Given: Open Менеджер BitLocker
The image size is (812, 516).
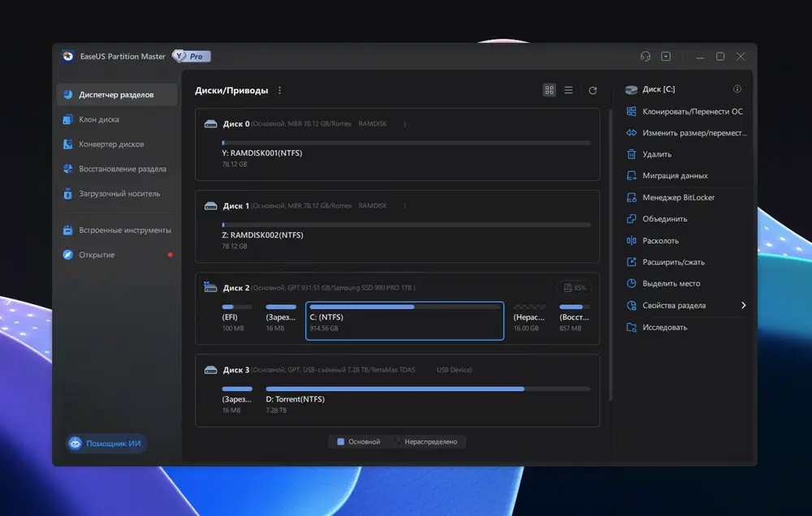Looking at the screenshot, I should [x=678, y=197].
